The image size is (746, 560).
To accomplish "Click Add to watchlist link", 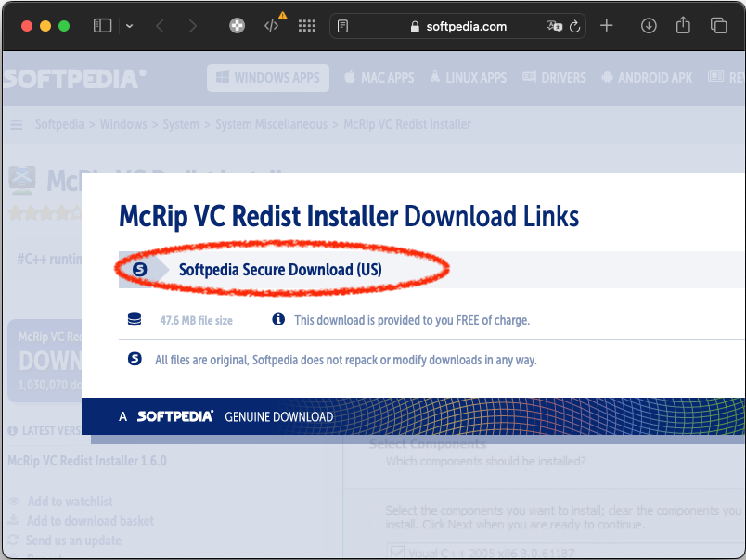I will coord(70,502).
